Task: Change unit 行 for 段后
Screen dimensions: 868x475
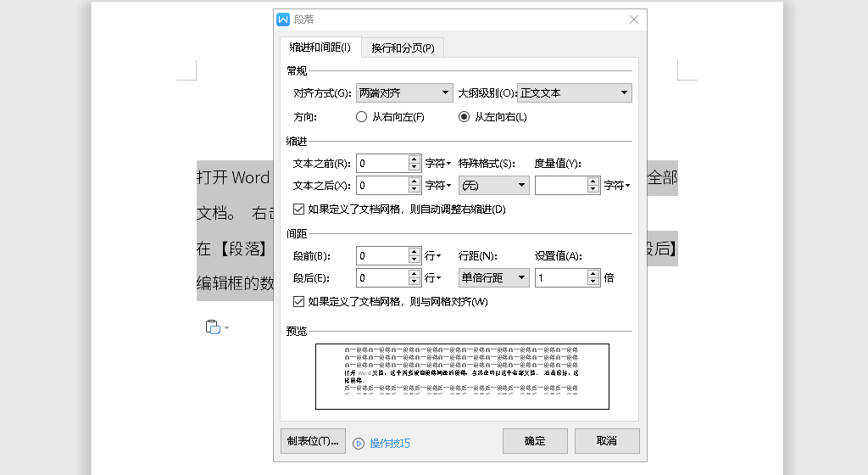Action: pos(433,278)
